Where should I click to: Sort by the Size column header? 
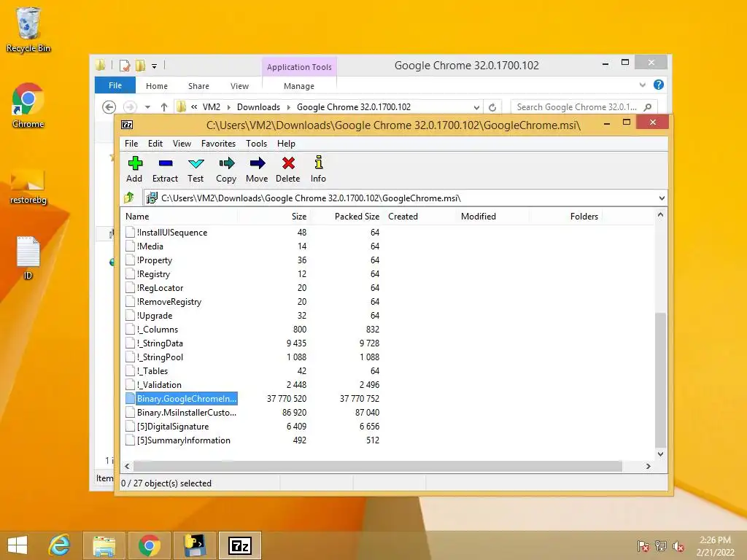pos(274,216)
